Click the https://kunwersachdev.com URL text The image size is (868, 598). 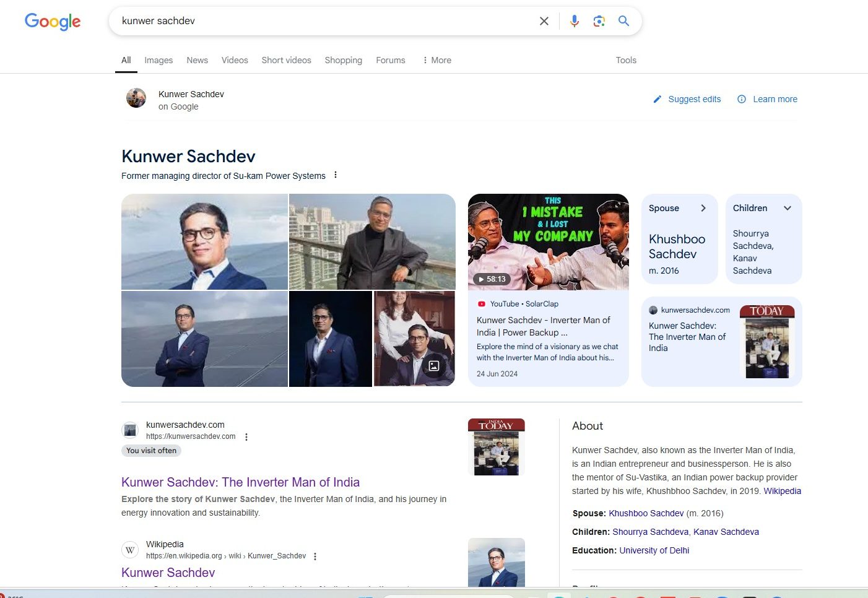pyautogui.click(x=191, y=436)
